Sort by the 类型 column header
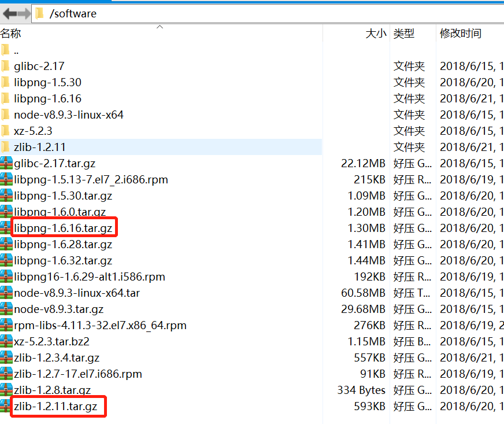The image size is (504, 424). pos(403,34)
